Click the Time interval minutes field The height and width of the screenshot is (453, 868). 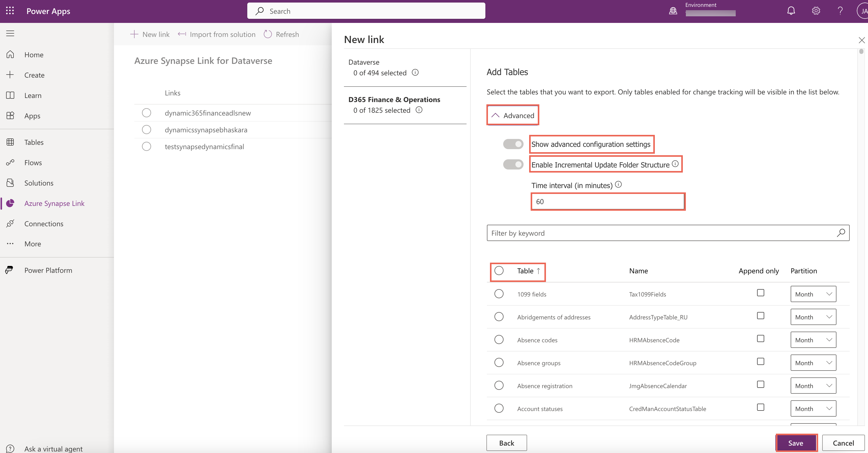[x=608, y=201]
